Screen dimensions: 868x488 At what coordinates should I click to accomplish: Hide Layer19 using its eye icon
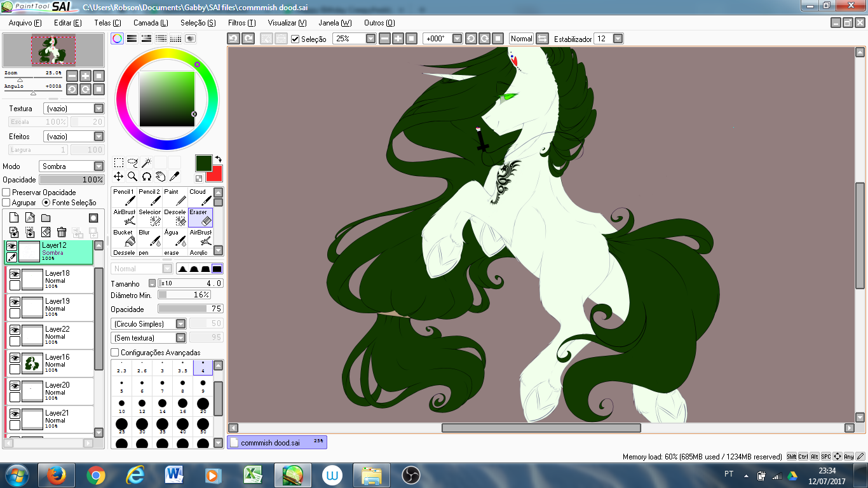[15, 302]
